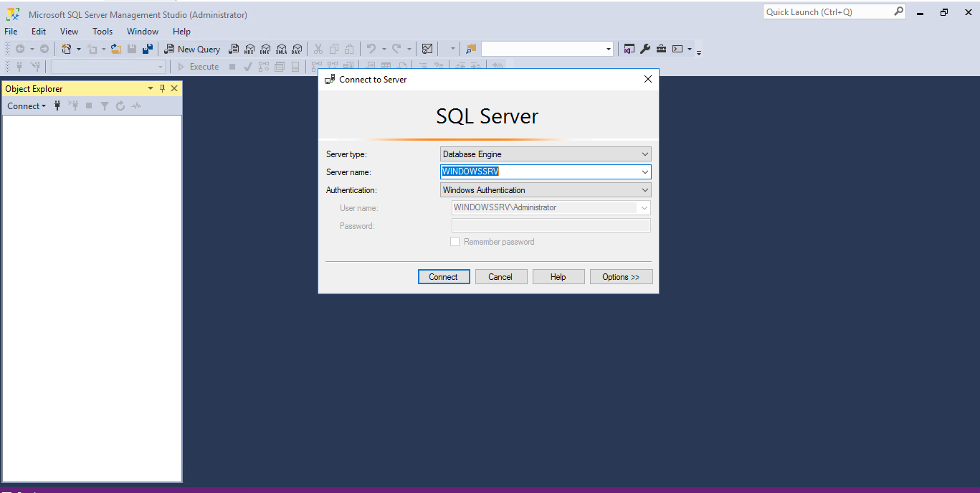Click the Quick Launch search magnifier icon
The width and height of the screenshot is (980, 493).
(x=898, y=11)
